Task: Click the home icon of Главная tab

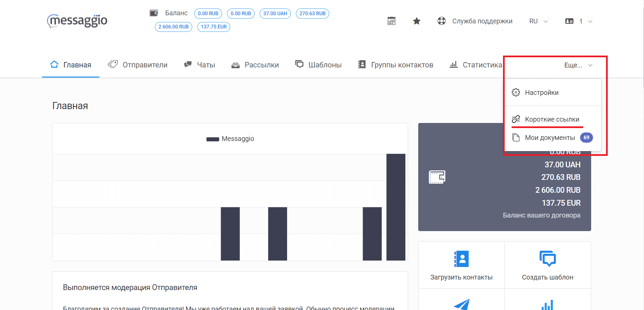Action: (x=54, y=64)
